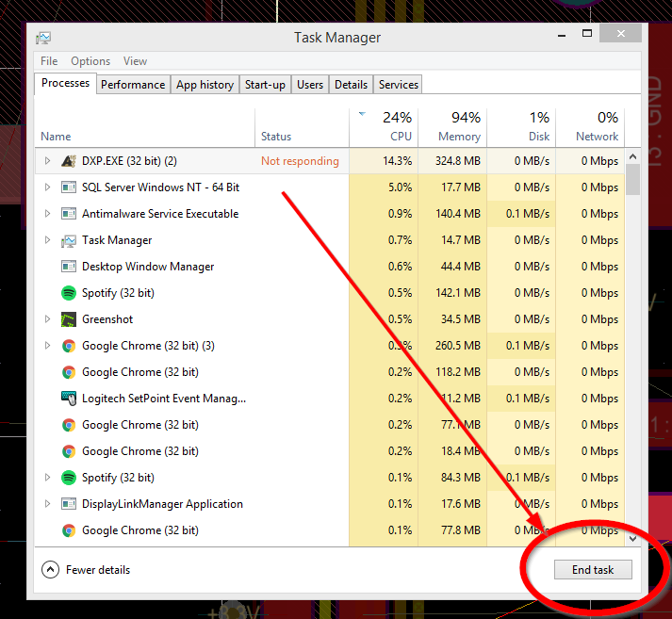Click the scrollbar down arrow in process list
The image size is (672, 619).
633,538
